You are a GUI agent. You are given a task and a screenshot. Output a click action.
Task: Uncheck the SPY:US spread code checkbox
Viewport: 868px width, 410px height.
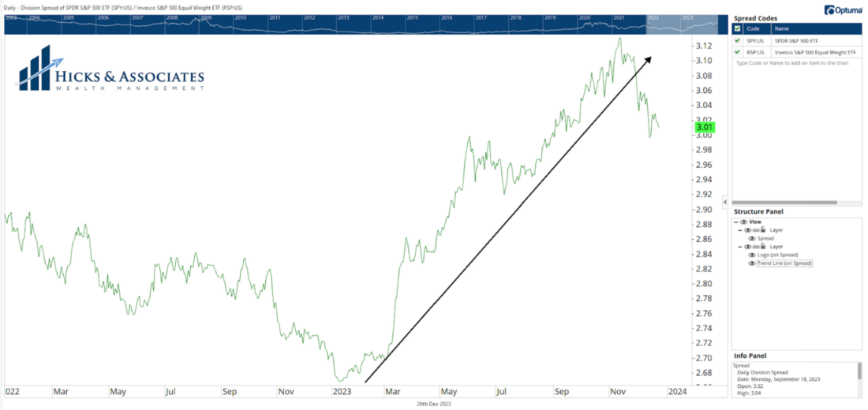[x=737, y=40]
